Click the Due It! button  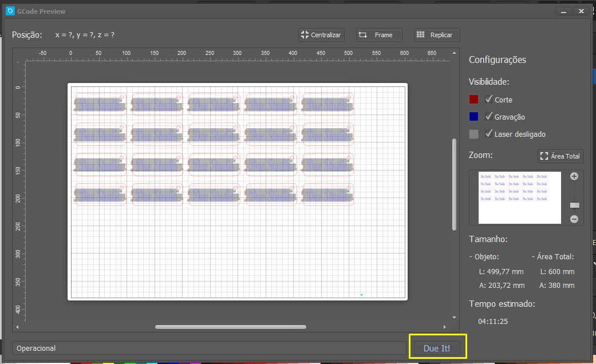tap(437, 348)
